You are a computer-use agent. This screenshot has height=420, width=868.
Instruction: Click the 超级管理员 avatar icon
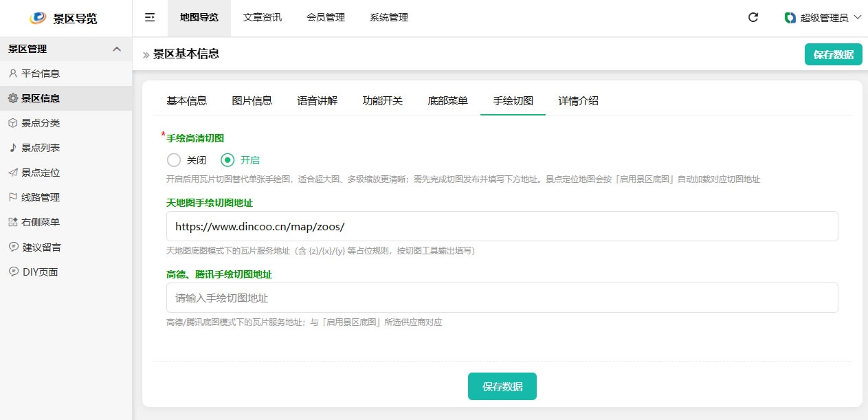click(x=790, y=18)
